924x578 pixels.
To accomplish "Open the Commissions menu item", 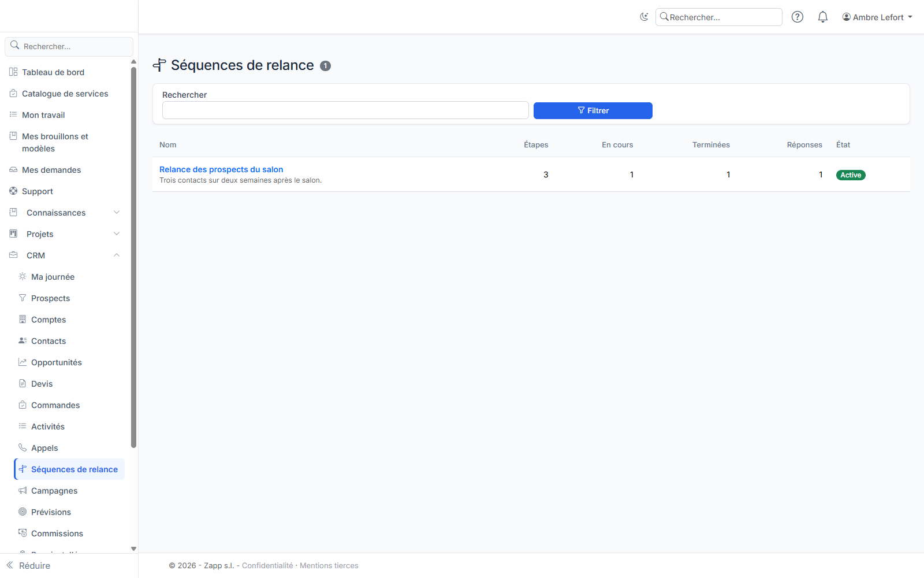I will pos(69,533).
